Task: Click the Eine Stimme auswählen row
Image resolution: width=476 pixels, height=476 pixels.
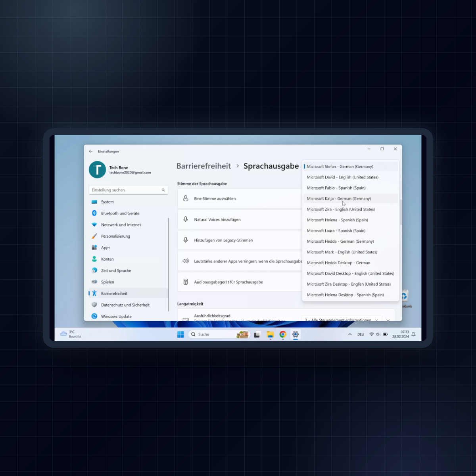Action: click(239, 199)
